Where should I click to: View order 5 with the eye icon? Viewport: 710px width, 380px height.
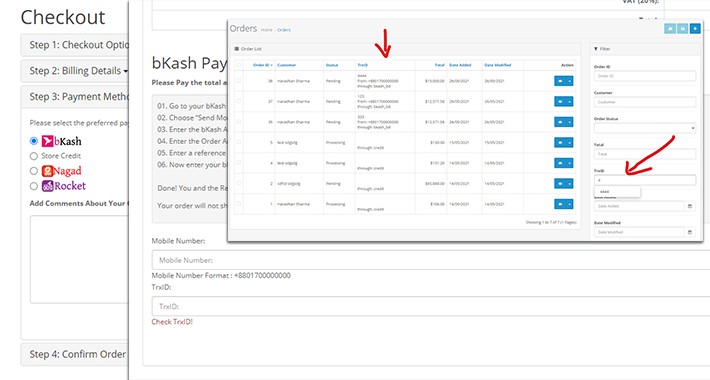[x=560, y=142]
